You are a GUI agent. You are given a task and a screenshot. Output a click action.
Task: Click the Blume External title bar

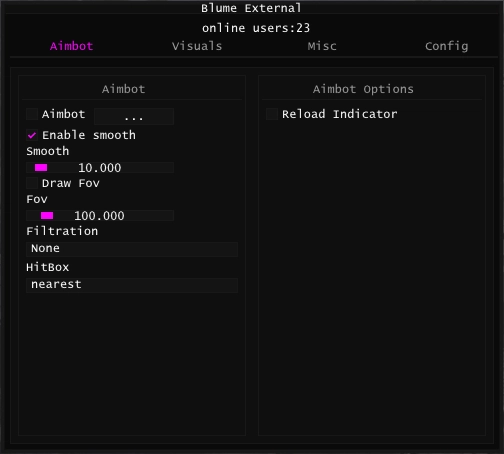point(251,8)
